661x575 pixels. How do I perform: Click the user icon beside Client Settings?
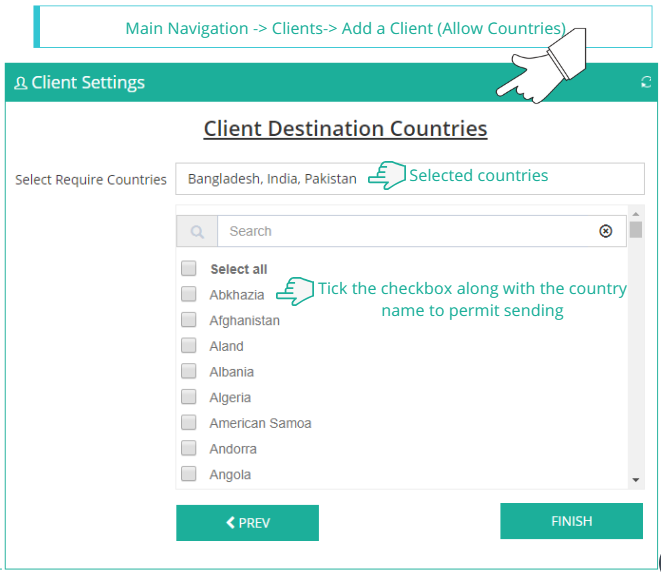(20, 83)
